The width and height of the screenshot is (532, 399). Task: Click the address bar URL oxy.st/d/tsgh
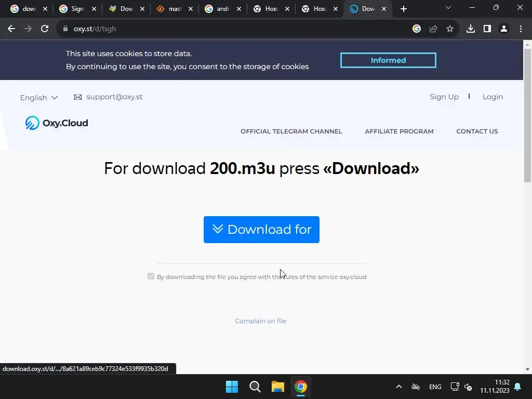point(95,29)
